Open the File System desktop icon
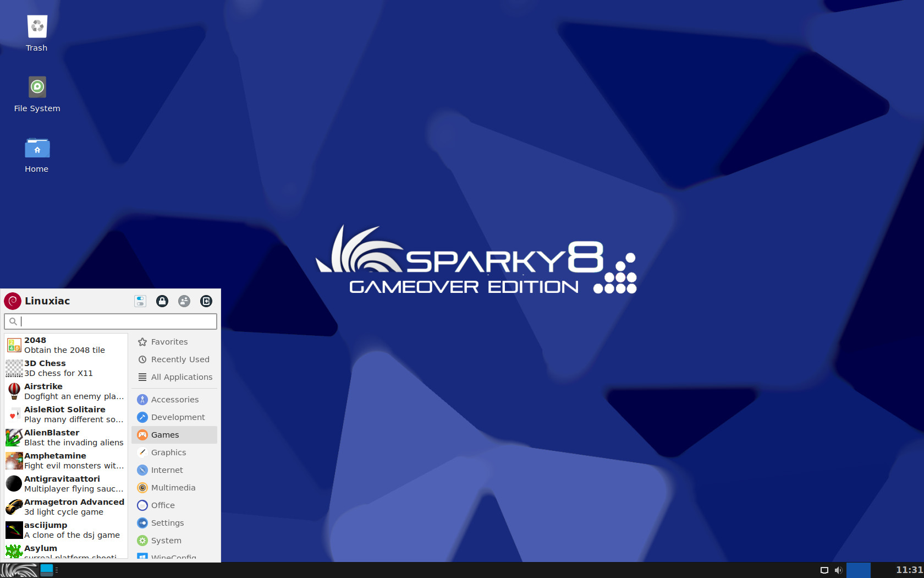 (37, 94)
